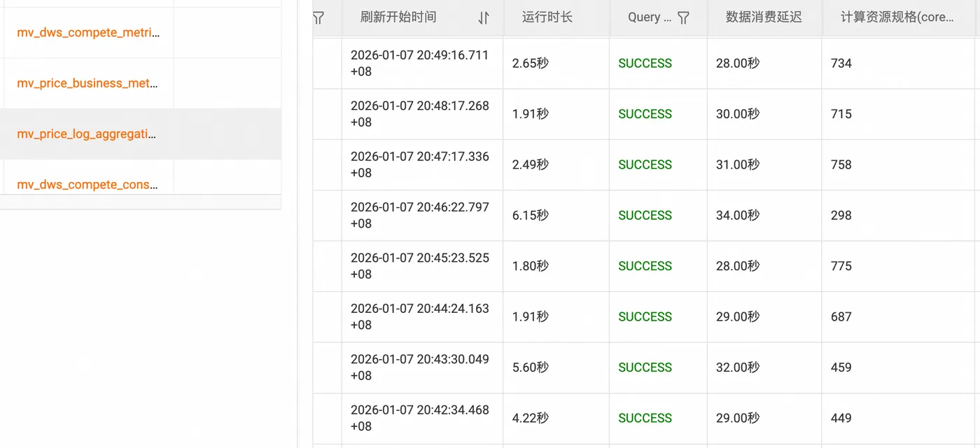Click the sort icon beside 刷新开始时间

(x=484, y=18)
